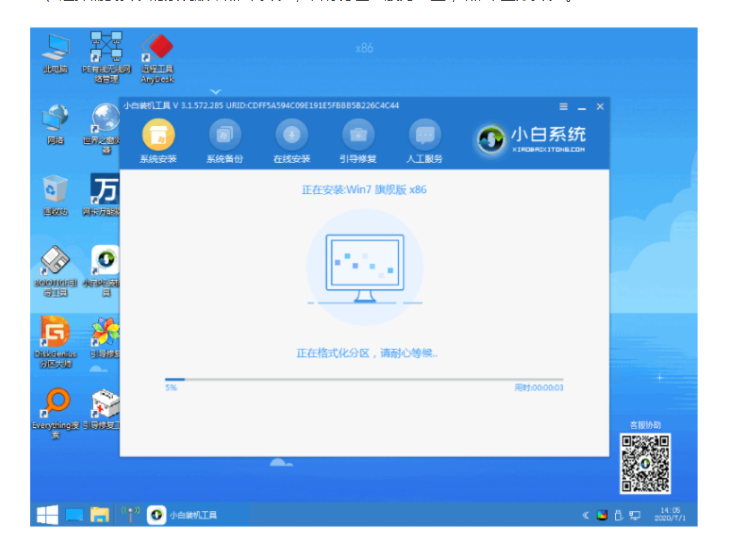Open PE有线无线网络管理 desktop icon
731x540 pixels.
pos(106,57)
